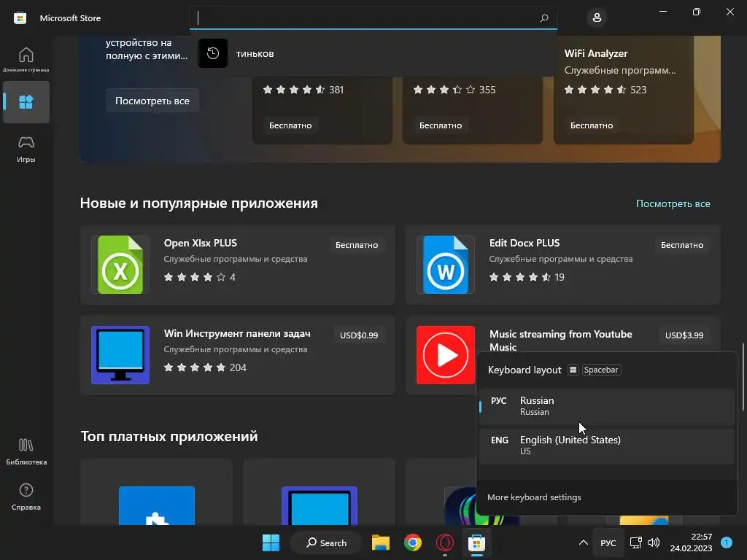The height and width of the screenshot is (560, 747).
Task: Click Бесплатно on Open Xlsx PLUS
Action: (x=356, y=245)
